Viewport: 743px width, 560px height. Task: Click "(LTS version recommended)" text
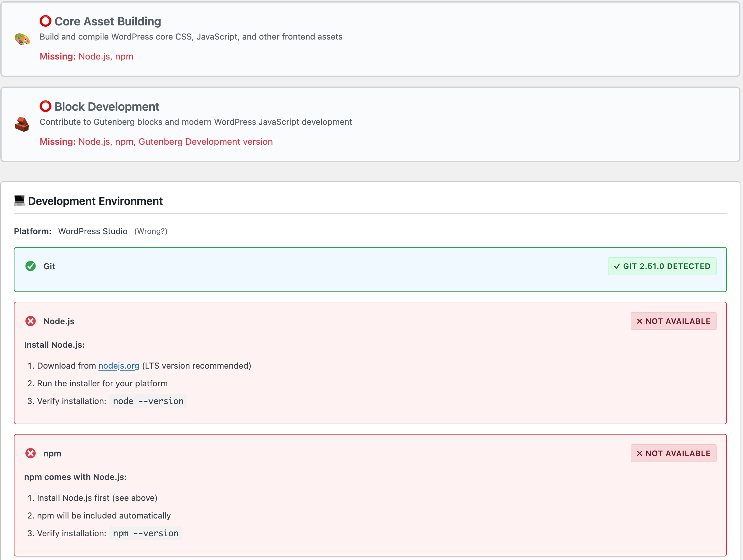pos(197,366)
